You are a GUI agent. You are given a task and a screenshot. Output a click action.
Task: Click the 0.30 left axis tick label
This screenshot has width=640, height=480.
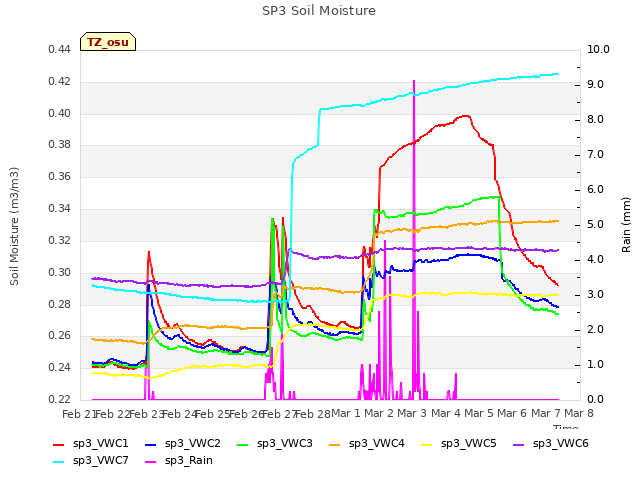[60, 272]
